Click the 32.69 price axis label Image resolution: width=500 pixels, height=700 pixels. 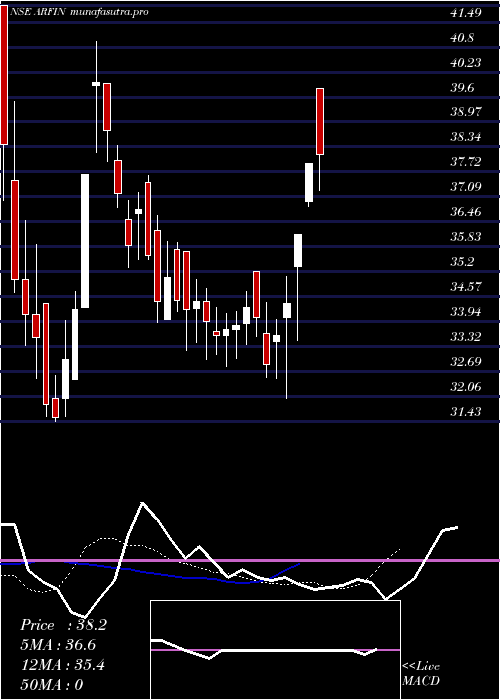tap(466, 362)
